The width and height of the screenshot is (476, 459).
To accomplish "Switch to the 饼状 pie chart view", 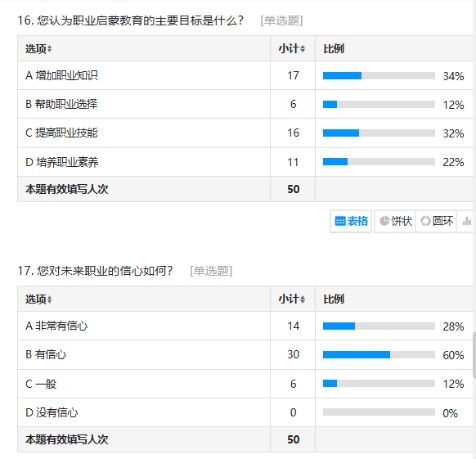I will point(395,221).
